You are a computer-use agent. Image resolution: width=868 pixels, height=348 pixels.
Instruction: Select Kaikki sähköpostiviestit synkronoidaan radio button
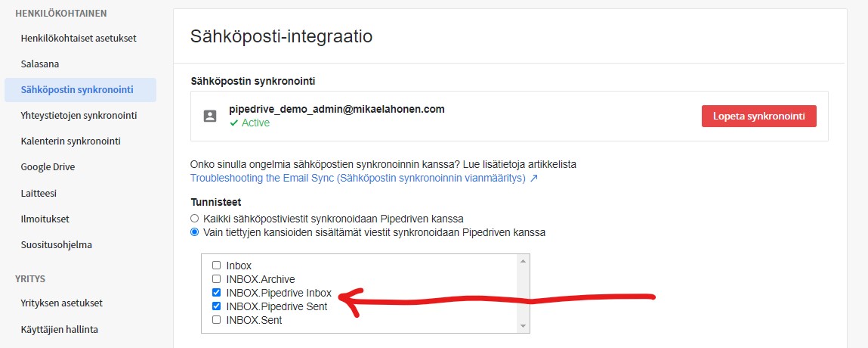(x=194, y=218)
